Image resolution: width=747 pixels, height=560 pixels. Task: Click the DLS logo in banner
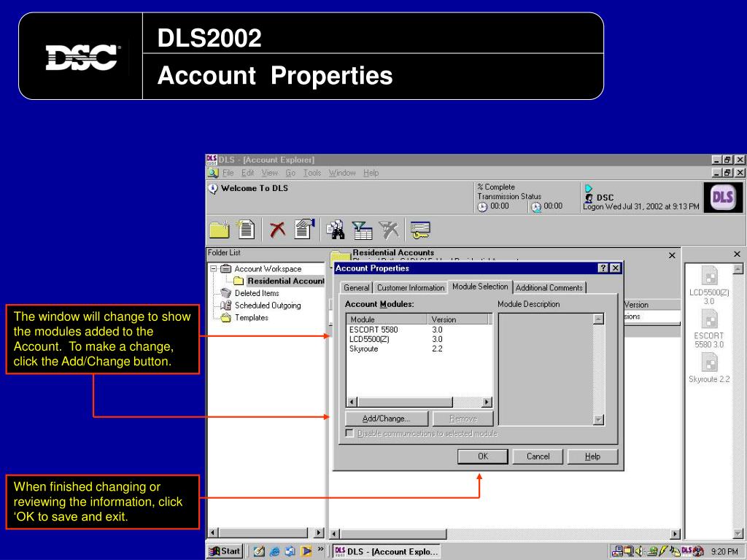[723, 197]
